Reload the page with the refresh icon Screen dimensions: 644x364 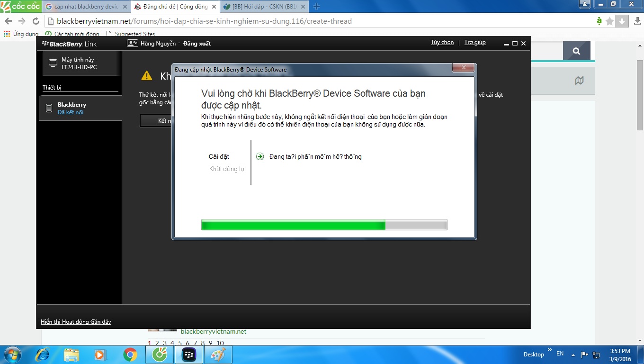click(36, 21)
